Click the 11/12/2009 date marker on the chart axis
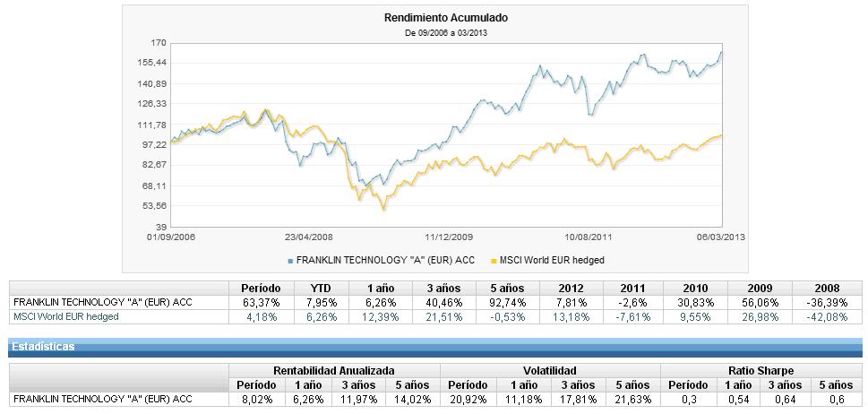 point(448,237)
